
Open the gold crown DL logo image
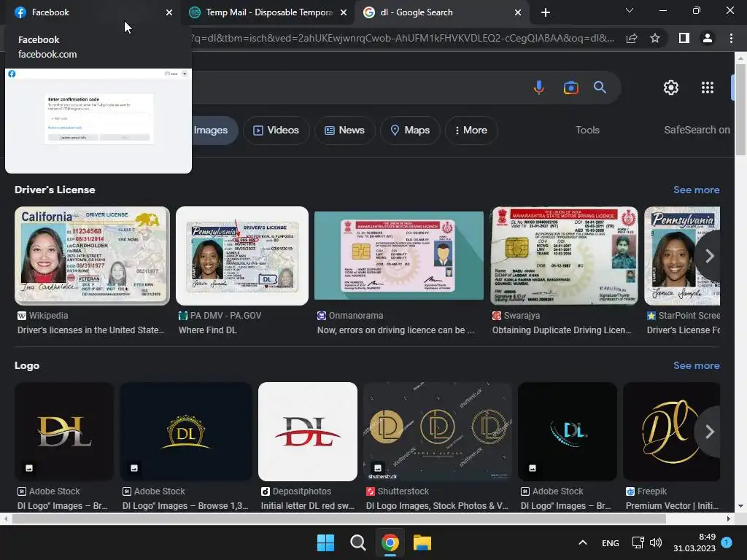(186, 432)
